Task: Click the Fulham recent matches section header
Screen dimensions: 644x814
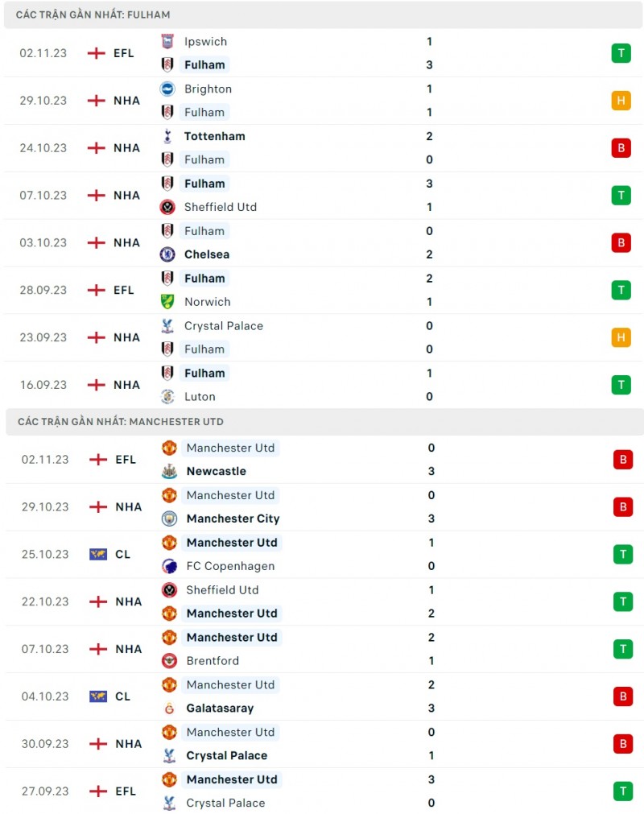Action: coord(93,14)
